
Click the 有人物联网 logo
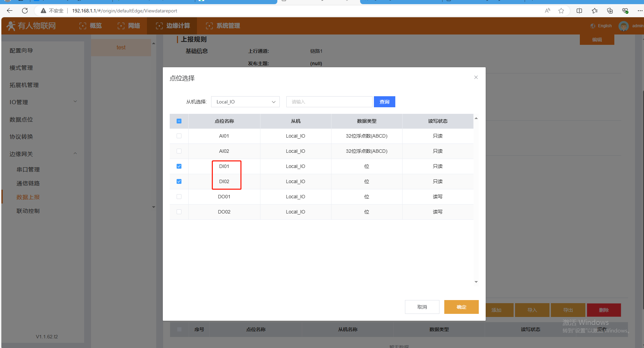tap(31, 26)
